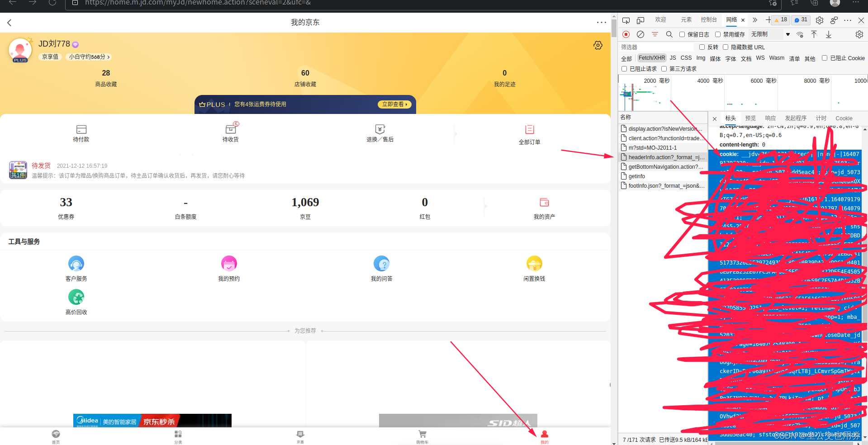Check 已阻止请求 checkbox
The height and width of the screenshot is (445, 868).
tap(624, 69)
